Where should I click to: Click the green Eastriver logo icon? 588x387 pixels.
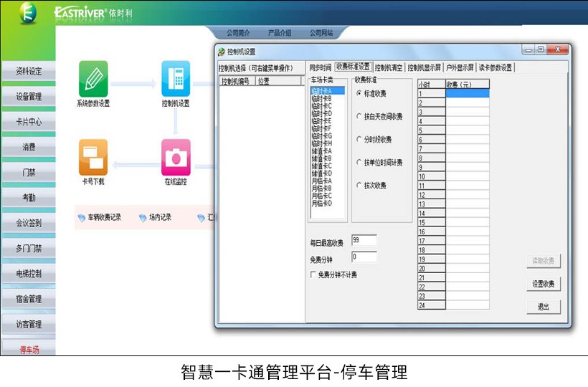(x=28, y=12)
